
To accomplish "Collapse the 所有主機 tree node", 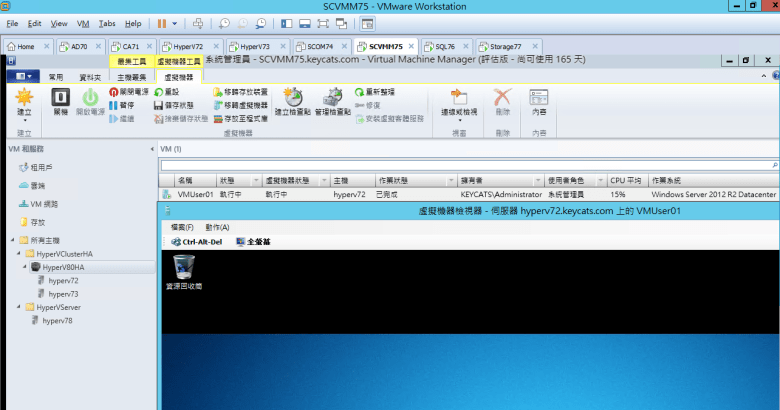I will tap(12, 240).
